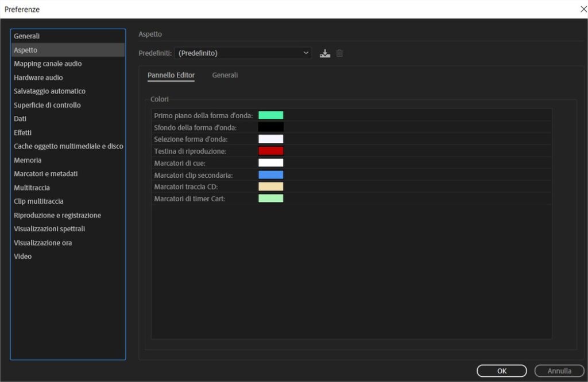Select Multitraccia in the sidebar

(32, 188)
